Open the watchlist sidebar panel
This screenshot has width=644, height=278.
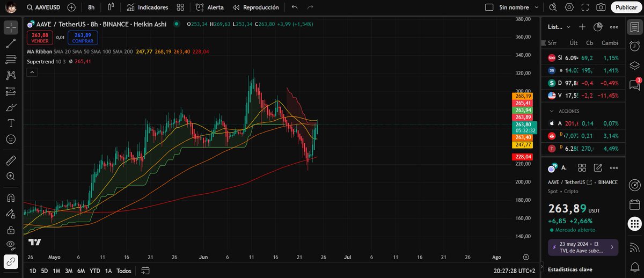(x=635, y=27)
